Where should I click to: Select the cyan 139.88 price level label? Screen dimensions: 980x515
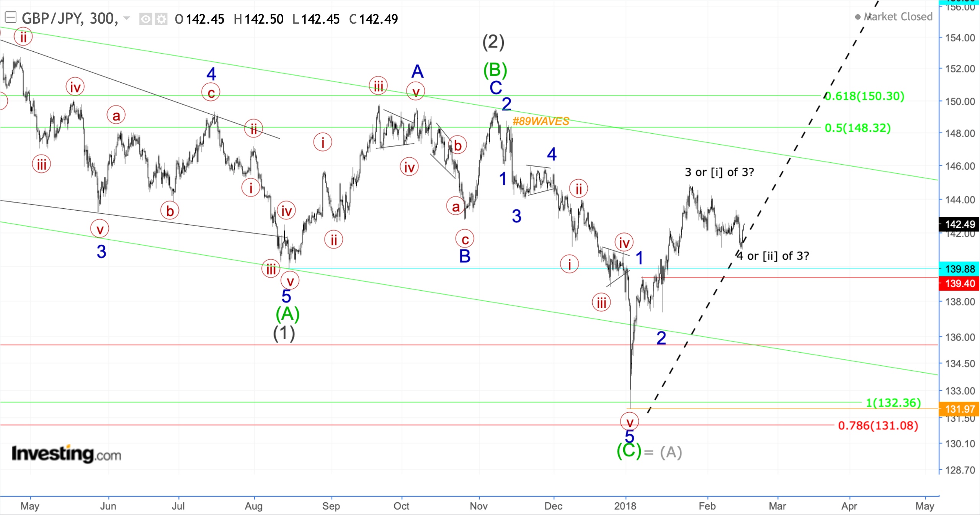tap(959, 269)
